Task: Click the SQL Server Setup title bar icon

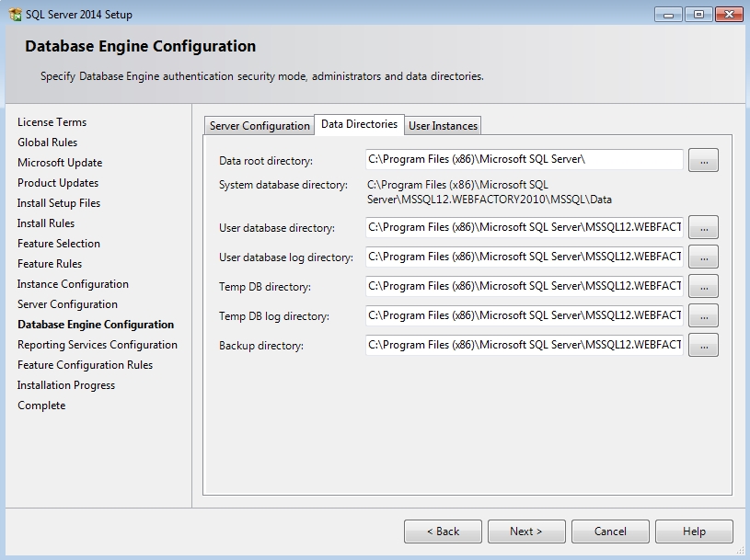Action: [x=11, y=14]
